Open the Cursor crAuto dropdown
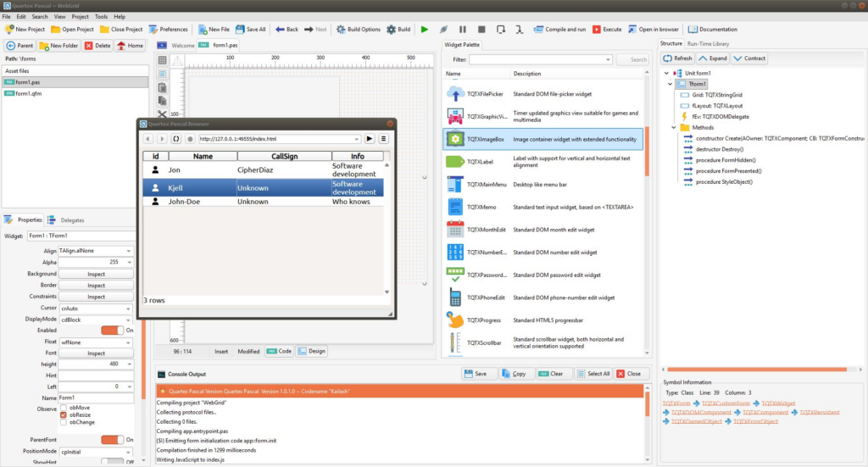 tap(129, 309)
